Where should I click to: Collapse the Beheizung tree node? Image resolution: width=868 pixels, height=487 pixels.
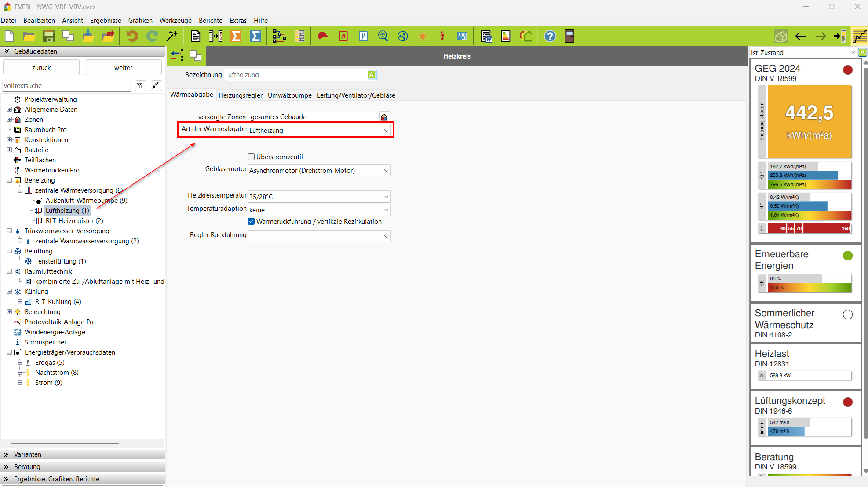(x=9, y=180)
